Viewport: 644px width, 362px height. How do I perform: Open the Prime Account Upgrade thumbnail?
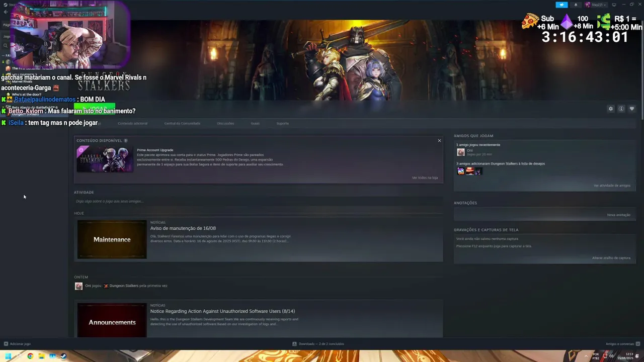click(105, 159)
